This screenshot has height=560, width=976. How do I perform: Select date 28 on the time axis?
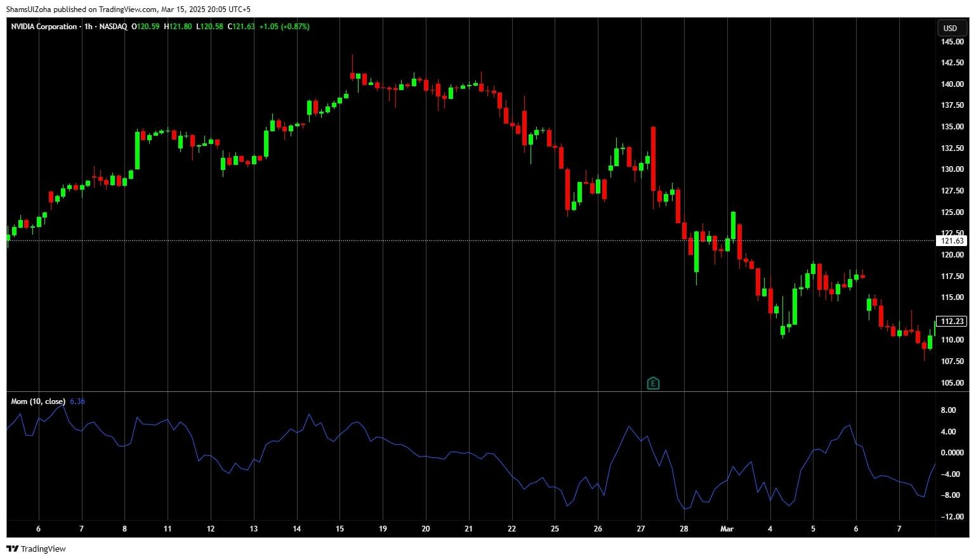tap(684, 529)
